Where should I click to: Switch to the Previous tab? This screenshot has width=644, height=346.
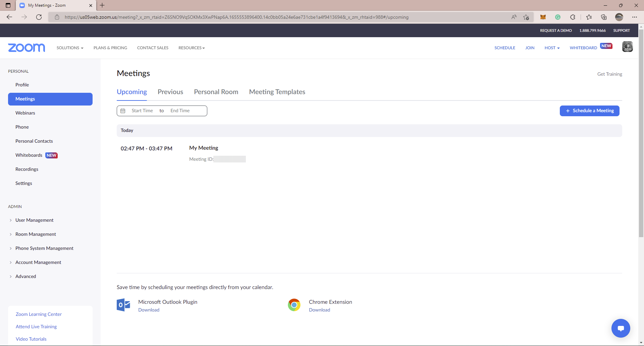click(170, 92)
